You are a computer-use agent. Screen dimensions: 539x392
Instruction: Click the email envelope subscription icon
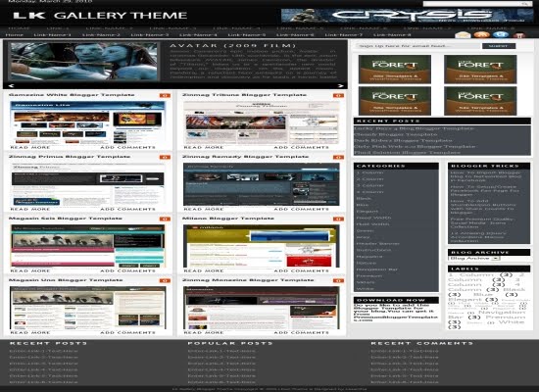[463, 34]
